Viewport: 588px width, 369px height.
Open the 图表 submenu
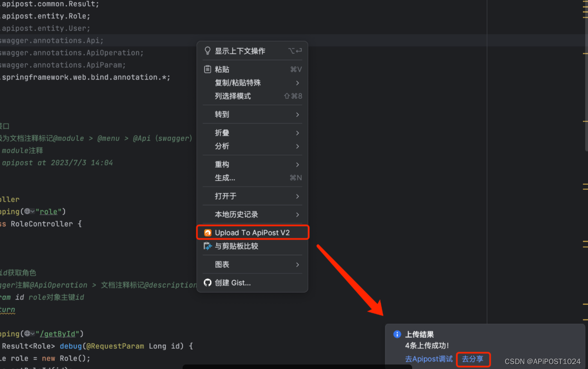point(252,264)
